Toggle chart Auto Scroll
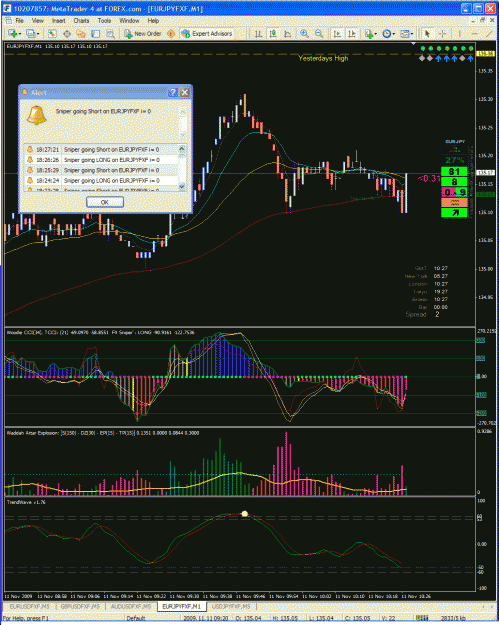 pos(337,34)
